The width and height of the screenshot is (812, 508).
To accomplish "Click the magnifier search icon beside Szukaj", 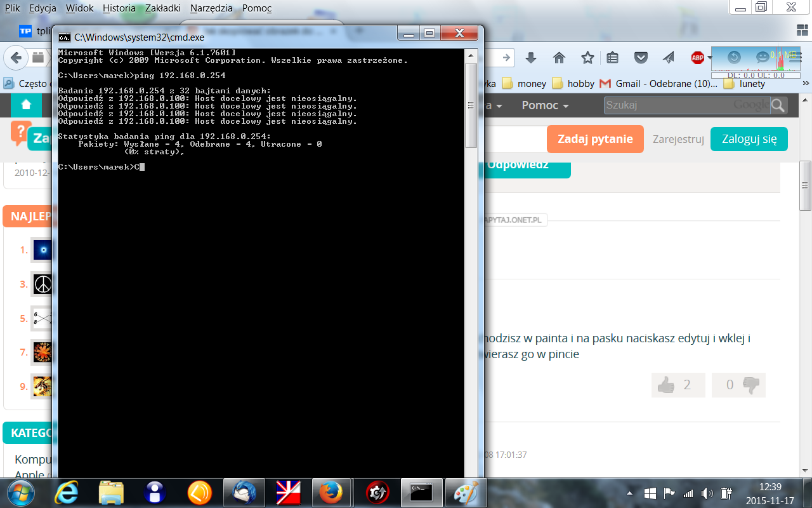I will [778, 105].
